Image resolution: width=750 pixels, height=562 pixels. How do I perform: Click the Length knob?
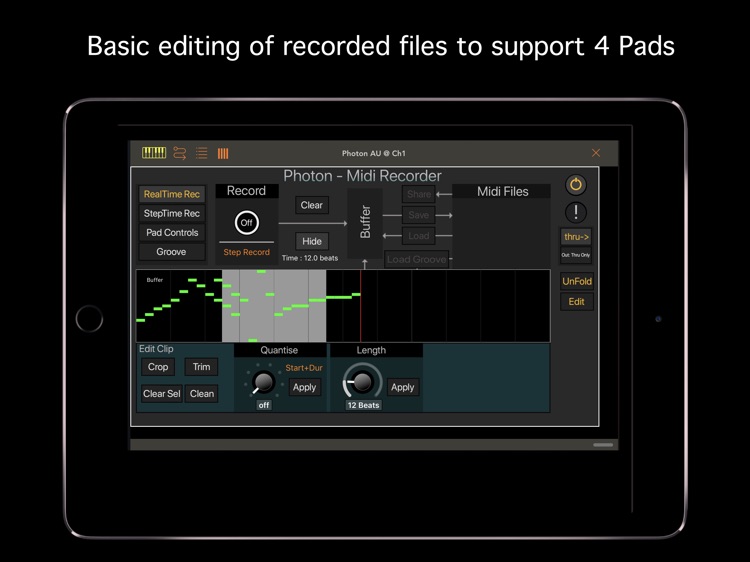click(362, 382)
